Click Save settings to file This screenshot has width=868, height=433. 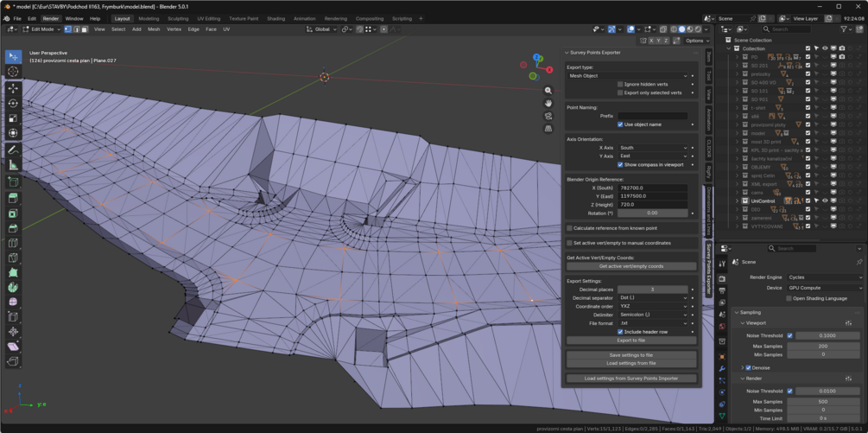[631, 355]
